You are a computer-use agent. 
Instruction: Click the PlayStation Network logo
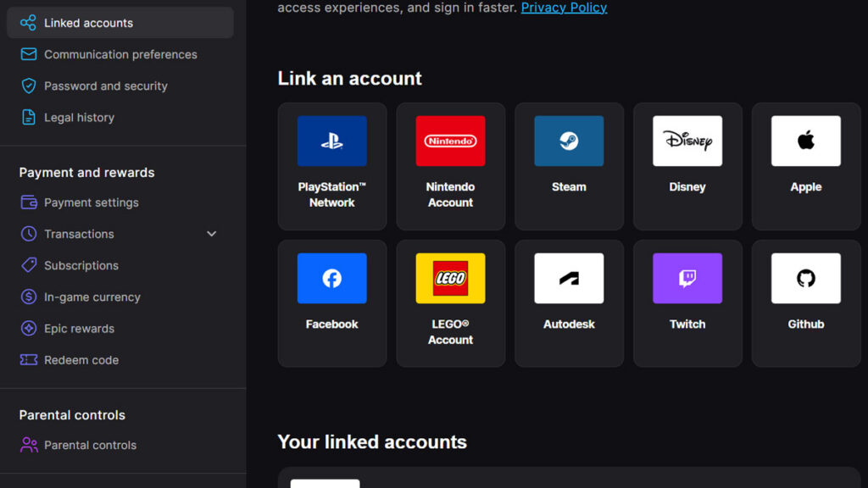(332, 141)
